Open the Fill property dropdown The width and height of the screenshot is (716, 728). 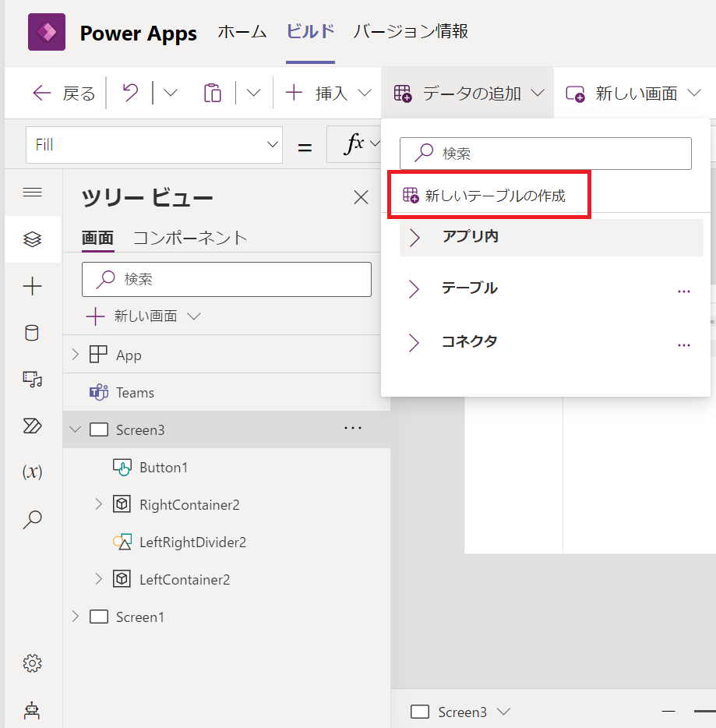point(154,145)
